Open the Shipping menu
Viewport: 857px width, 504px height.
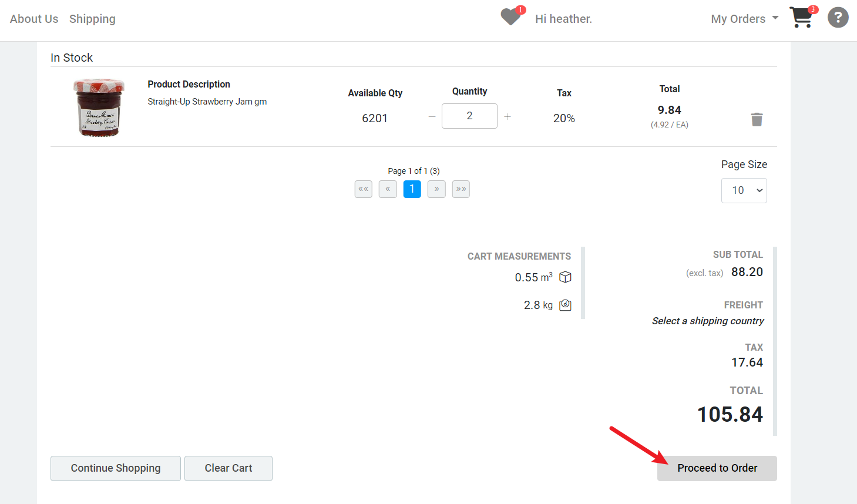(x=92, y=18)
